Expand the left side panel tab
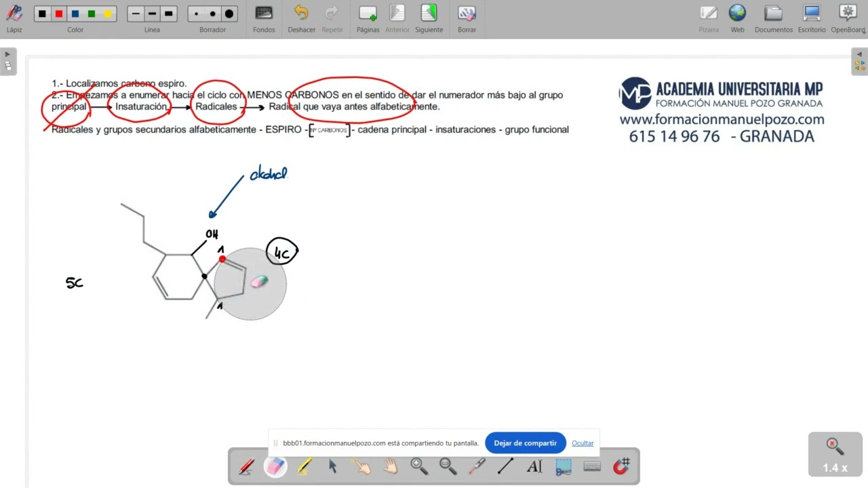Image resolution: width=868 pixels, height=488 pixels. [x=7, y=62]
